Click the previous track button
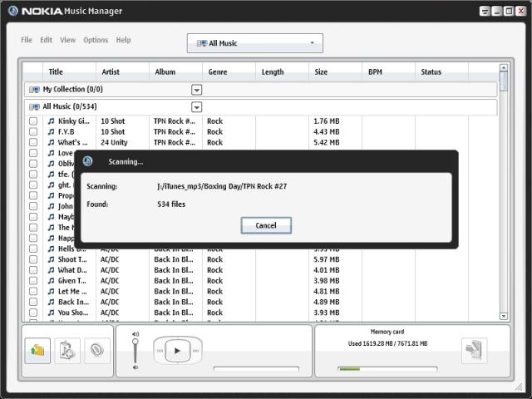 [x=160, y=351]
